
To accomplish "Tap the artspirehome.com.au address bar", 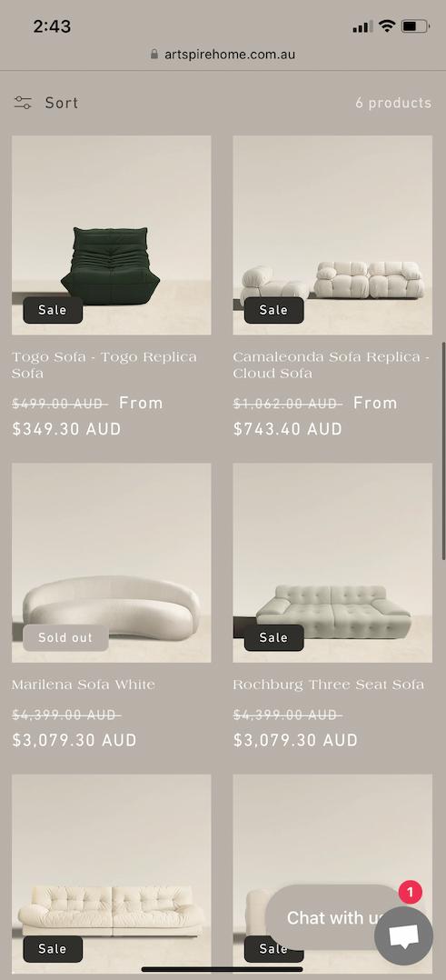I will 223,55.
